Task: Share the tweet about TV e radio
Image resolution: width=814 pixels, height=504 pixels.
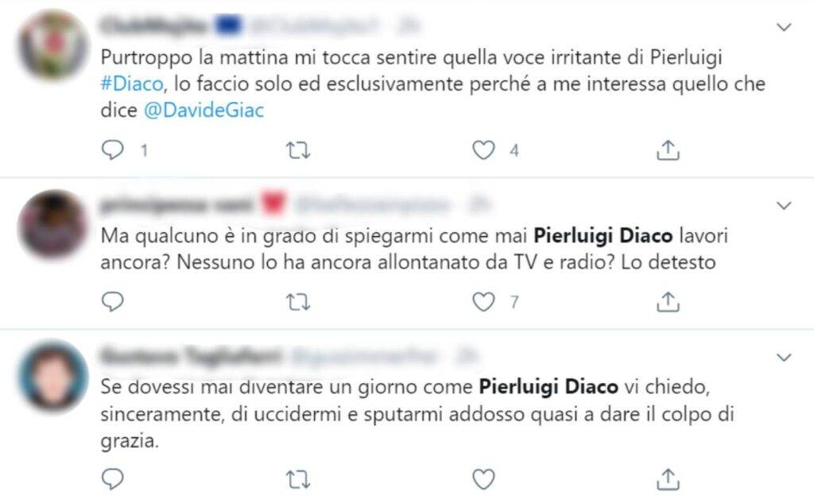Action: pyautogui.click(x=668, y=301)
